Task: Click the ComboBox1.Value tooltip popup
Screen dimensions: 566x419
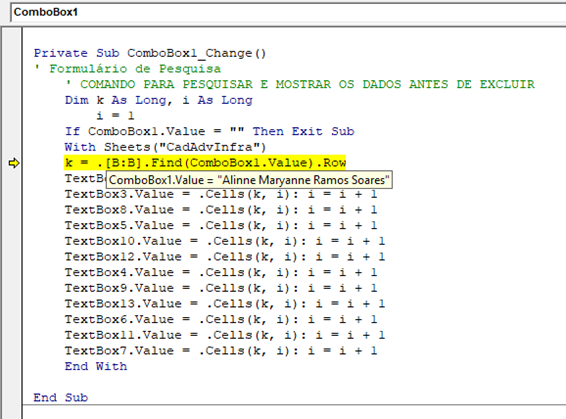Action: point(249,180)
